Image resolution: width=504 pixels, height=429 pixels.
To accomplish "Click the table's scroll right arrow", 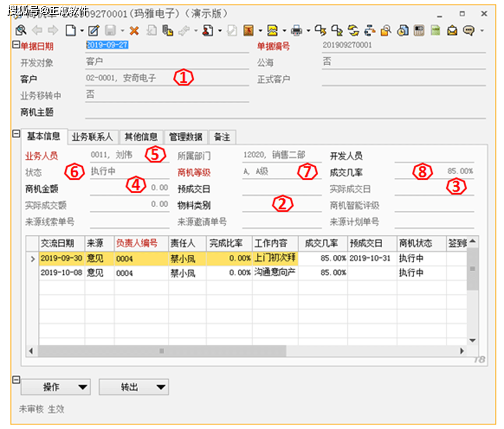I will click(462, 351).
